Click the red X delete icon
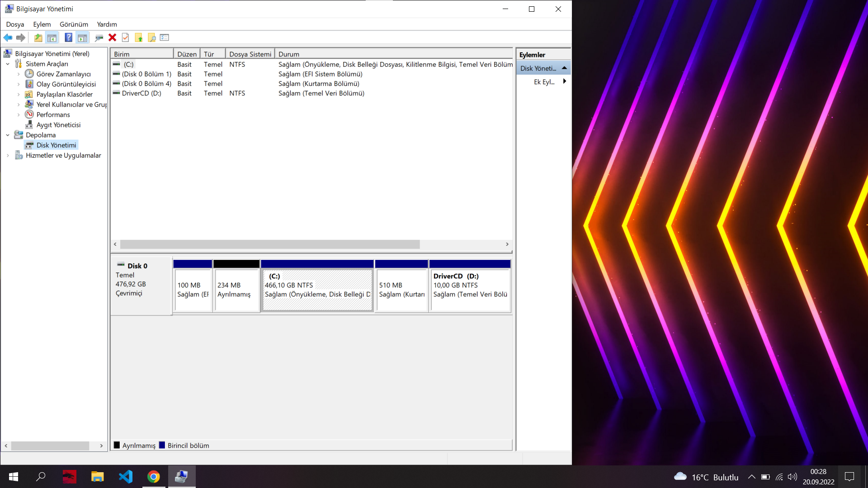This screenshot has height=488, width=868. (x=113, y=38)
